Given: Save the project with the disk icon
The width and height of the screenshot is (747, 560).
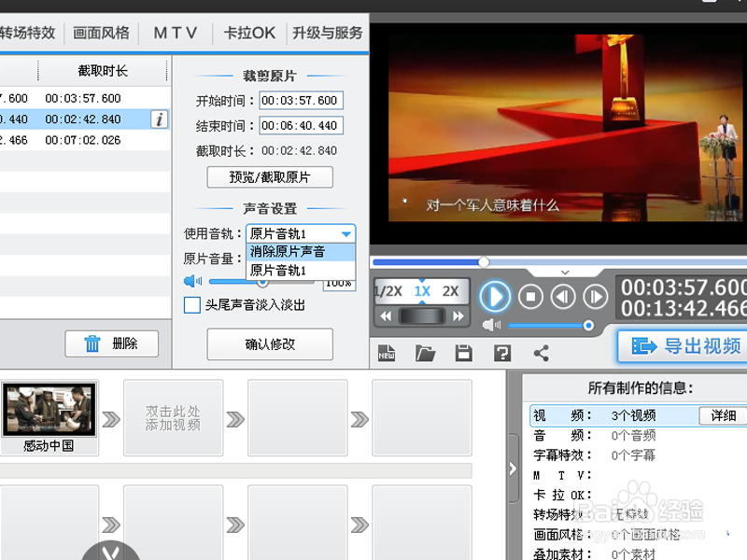Looking at the screenshot, I should click(463, 354).
